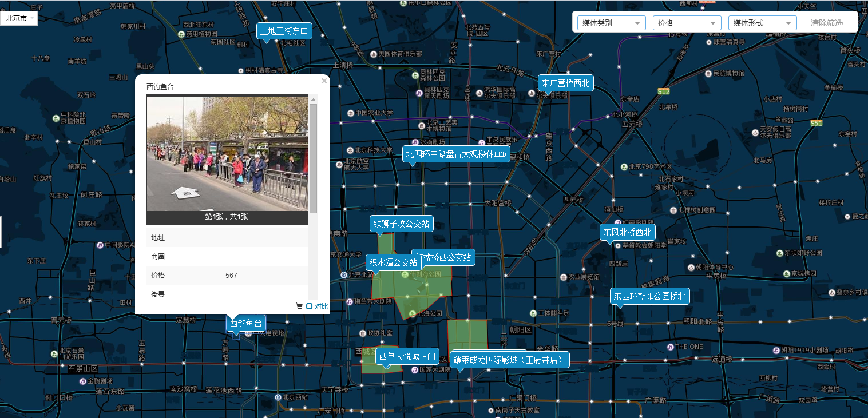Select the 西单大悦城正门 marker
Image resolution: width=868 pixels, height=418 pixels.
[x=407, y=357]
